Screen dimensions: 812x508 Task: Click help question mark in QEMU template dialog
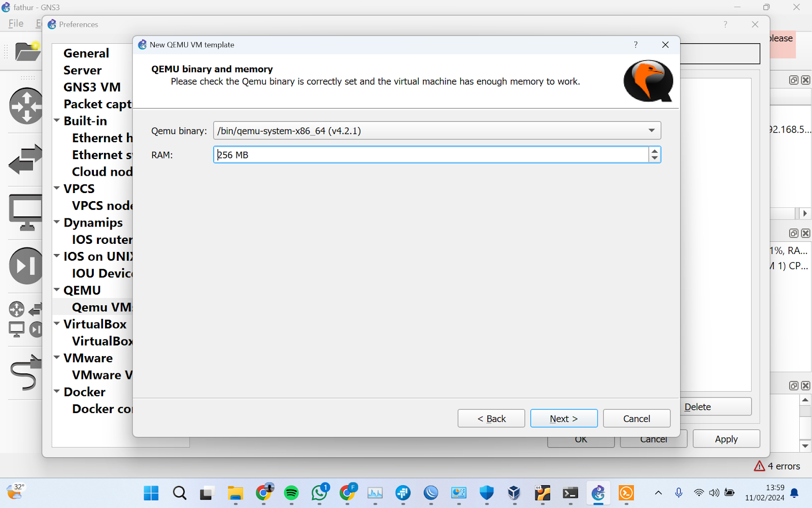(635, 45)
